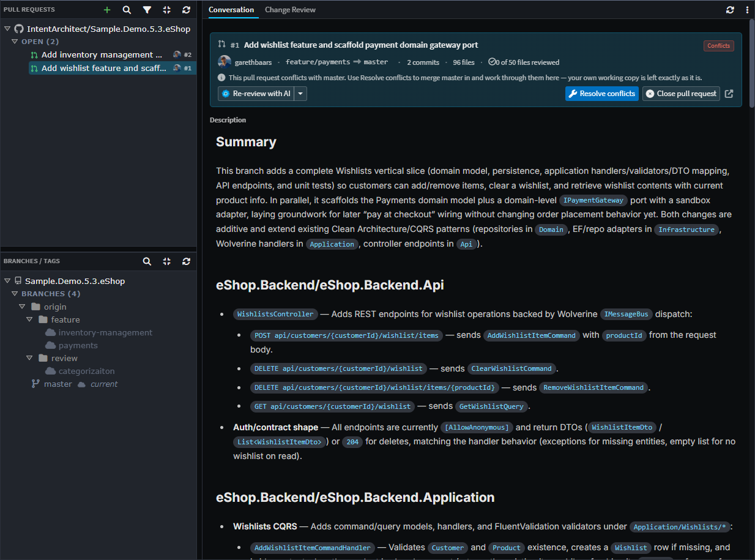The width and height of the screenshot is (755, 560).
Task: Collapse the IntentArchitect/Sample.Demo.5.3.eShop tree node
Action: click(7, 29)
